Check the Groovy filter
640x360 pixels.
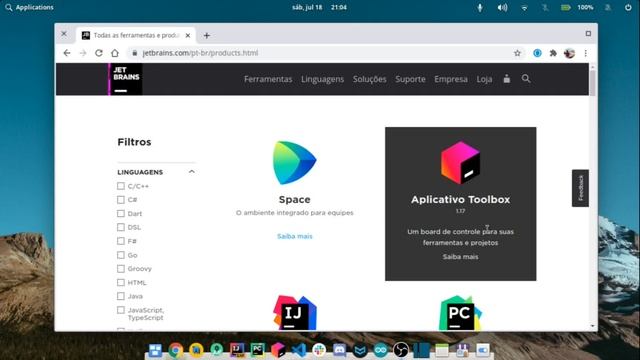coord(121,269)
